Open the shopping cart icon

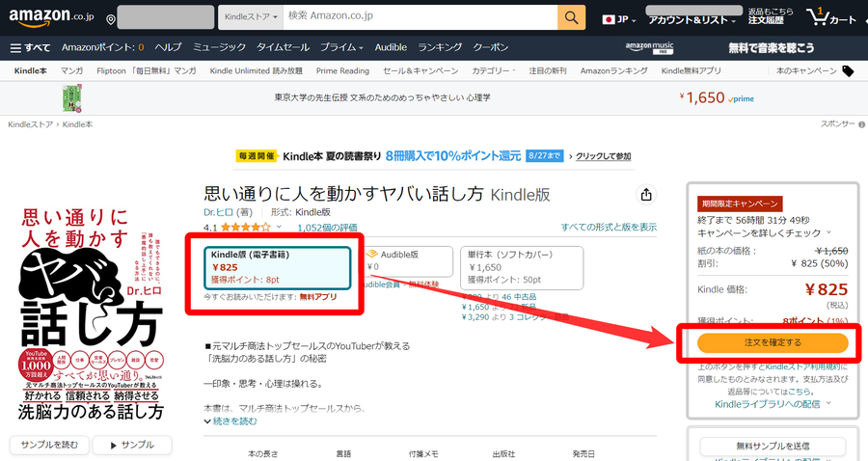(x=831, y=17)
